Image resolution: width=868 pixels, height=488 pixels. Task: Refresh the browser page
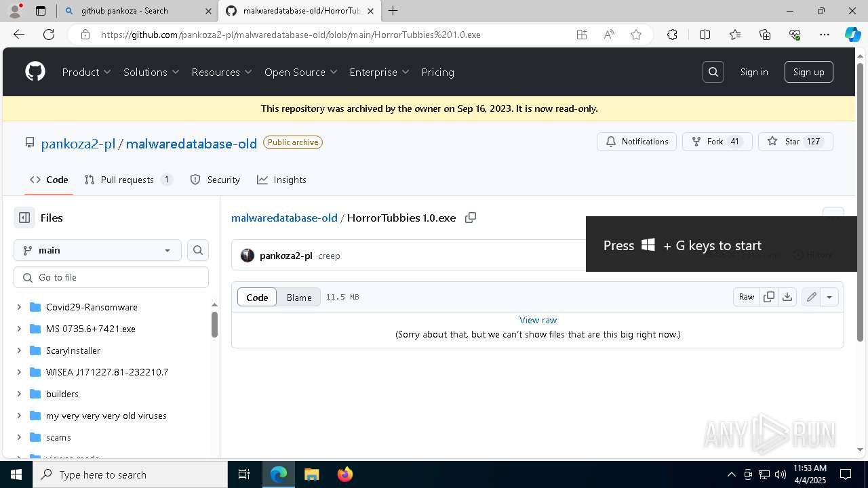[49, 35]
